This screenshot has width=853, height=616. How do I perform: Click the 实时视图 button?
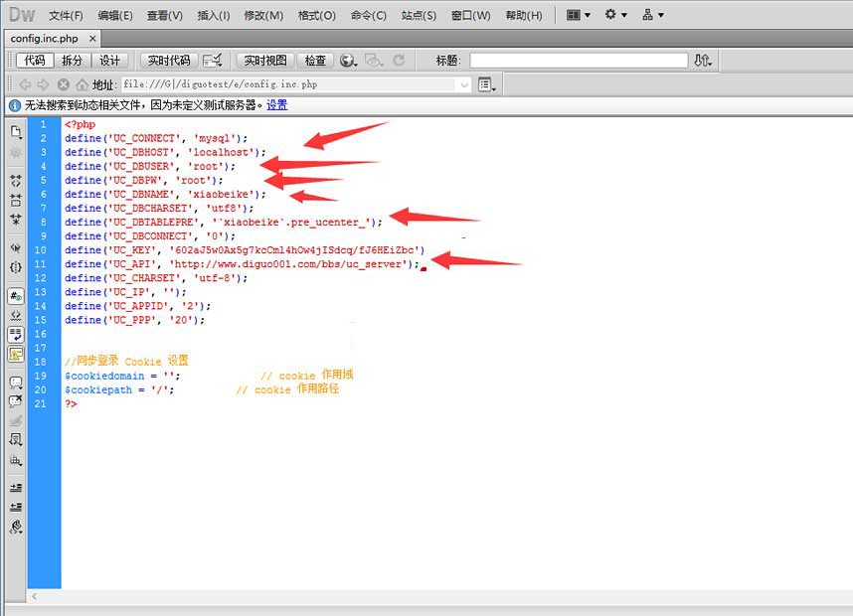click(x=265, y=61)
